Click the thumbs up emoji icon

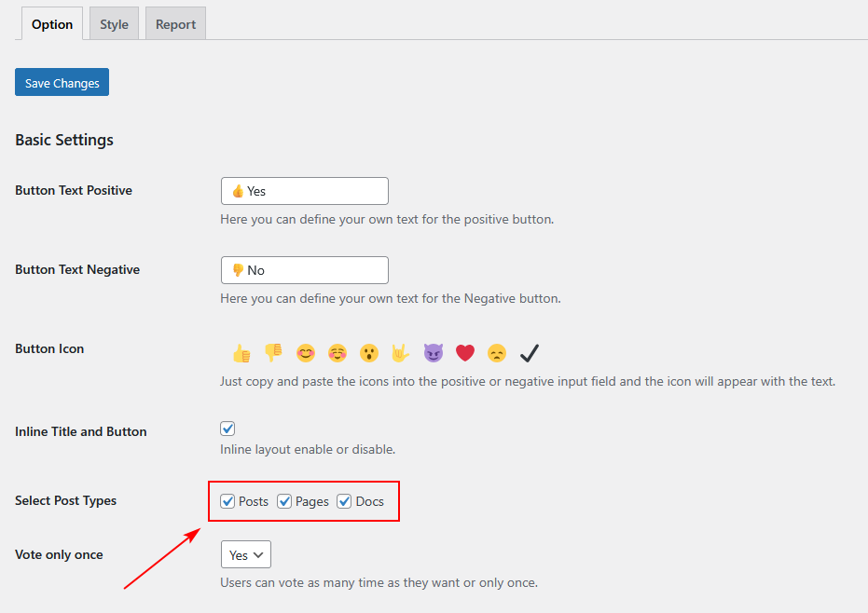coord(241,353)
